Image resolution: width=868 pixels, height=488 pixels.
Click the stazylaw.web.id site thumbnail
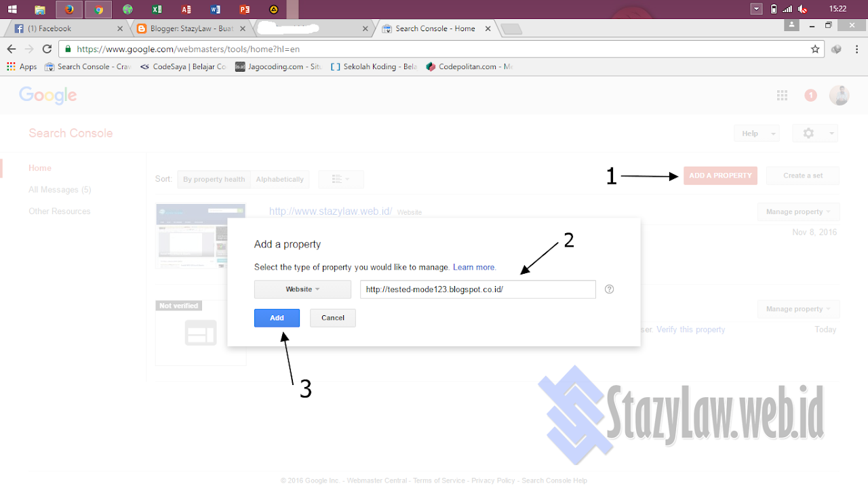191,237
